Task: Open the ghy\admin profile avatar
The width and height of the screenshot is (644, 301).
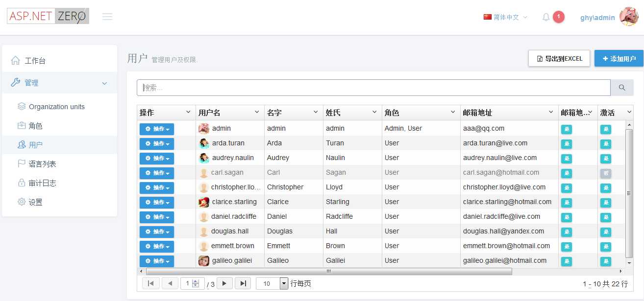Action: [629, 17]
